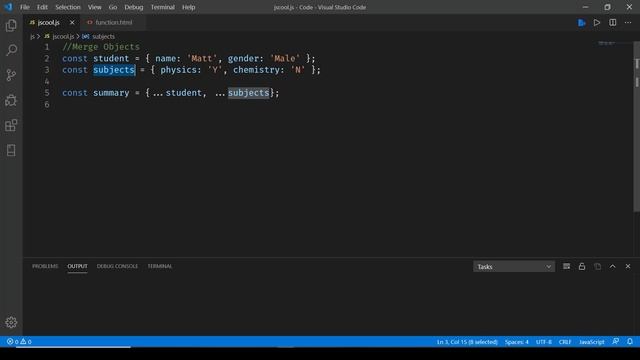This screenshot has height=360, width=640.
Task: Open the Help menu
Action: click(188, 7)
